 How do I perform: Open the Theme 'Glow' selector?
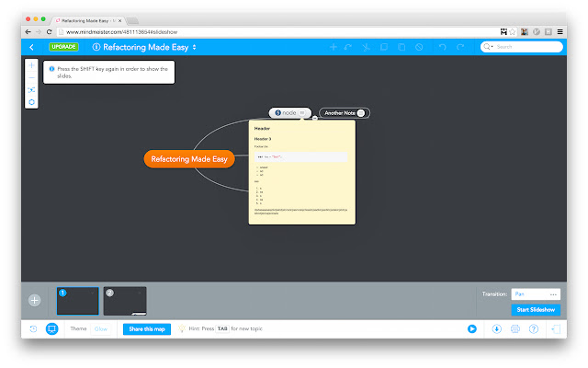click(101, 329)
